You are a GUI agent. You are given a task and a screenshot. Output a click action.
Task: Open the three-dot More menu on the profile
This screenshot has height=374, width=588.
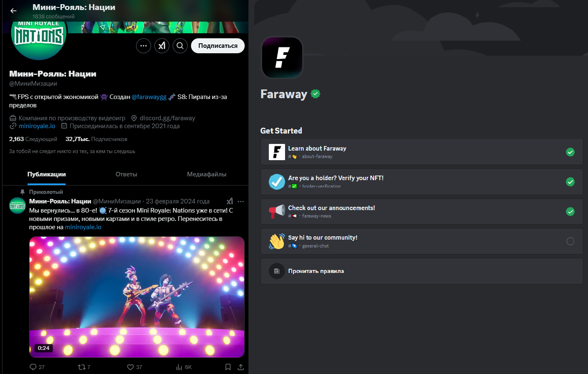(x=144, y=46)
